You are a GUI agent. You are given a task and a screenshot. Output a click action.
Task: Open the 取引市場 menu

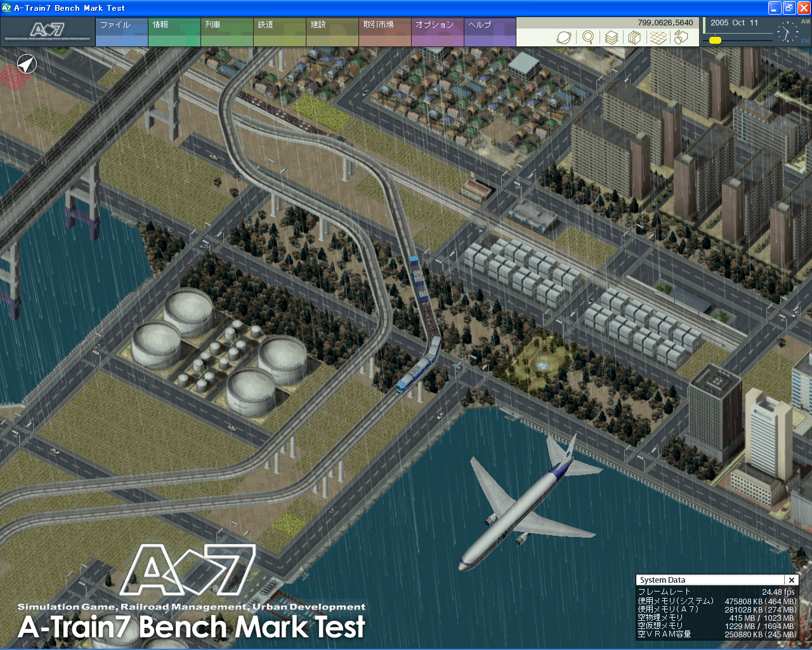coord(385,32)
